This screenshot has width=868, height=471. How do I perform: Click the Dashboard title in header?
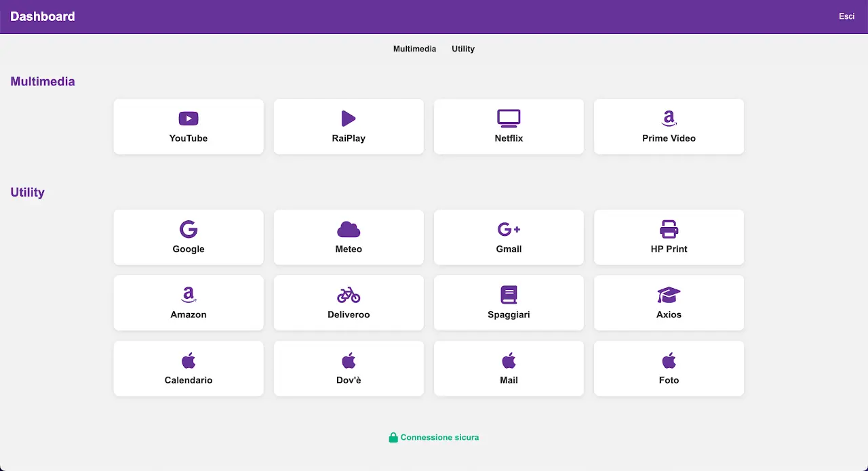tap(43, 16)
